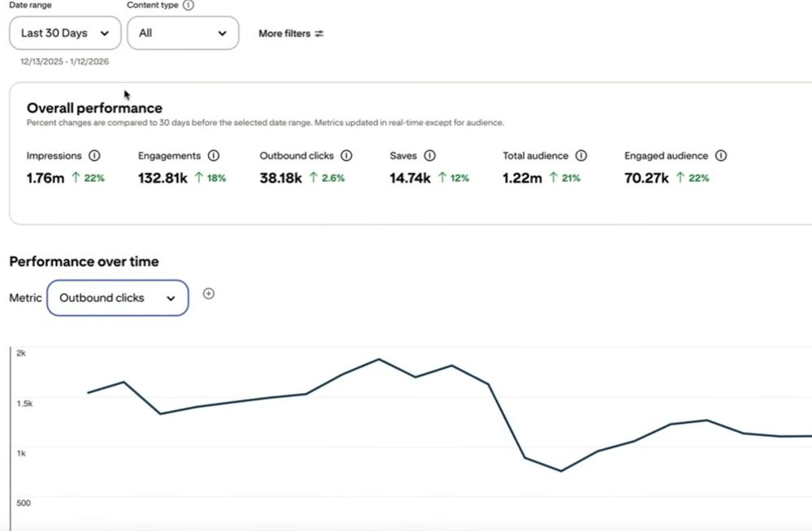Viewport: 812px width, 531px height.
Task: Click the 2k label on the chart axis
Action: pyautogui.click(x=21, y=353)
